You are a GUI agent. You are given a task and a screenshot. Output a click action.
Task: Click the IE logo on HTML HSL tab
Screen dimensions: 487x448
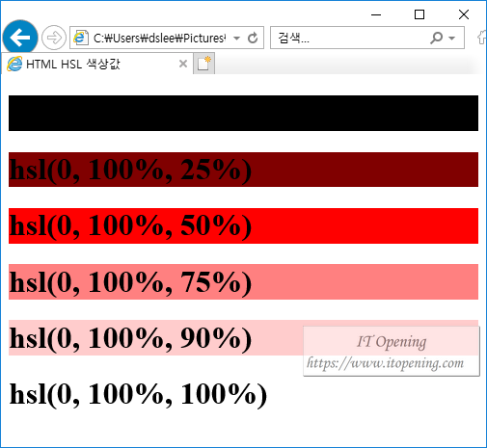pos(14,64)
